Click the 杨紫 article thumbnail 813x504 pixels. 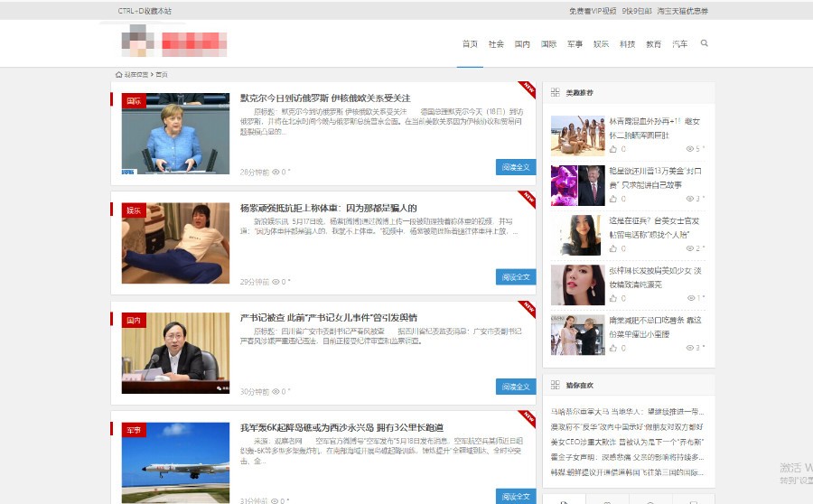[x=175, y=243]
